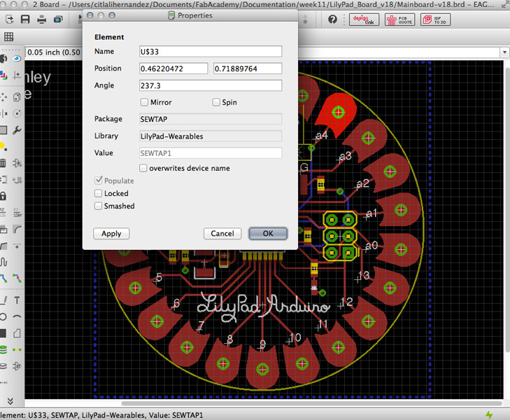Click the highlighted bright red sew tap pad
Screen dimensions: 510x420
tap(336, 115)
